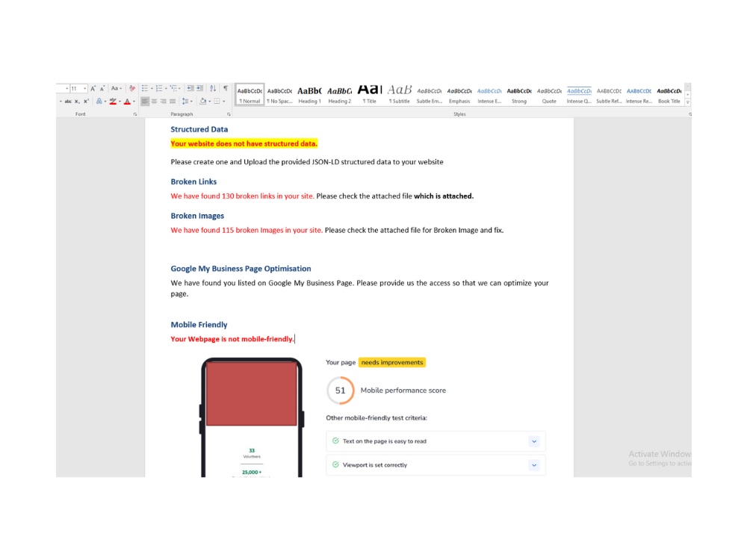This screenshot has height=560, width=747.
Task: Apply the No Spacing style
Action: 279,94
